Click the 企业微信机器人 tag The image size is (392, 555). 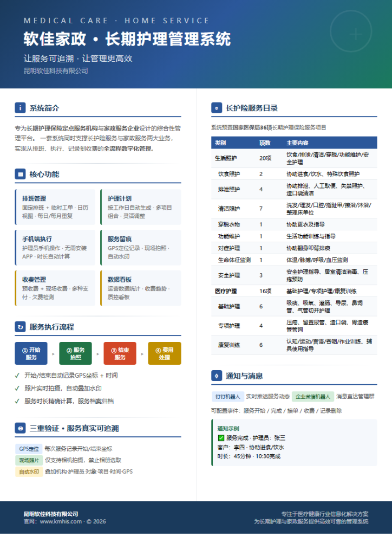click(312, 396)
